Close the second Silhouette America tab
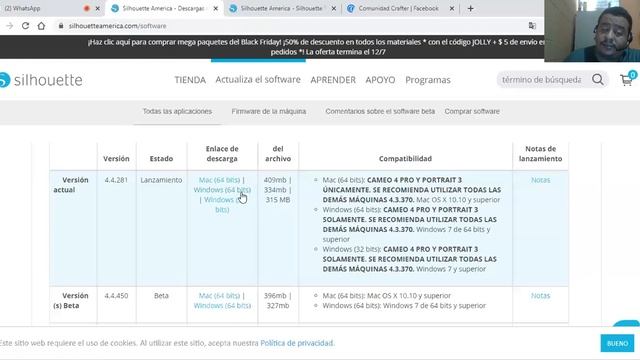The image size is (640, 360). [x=334, y=8]
